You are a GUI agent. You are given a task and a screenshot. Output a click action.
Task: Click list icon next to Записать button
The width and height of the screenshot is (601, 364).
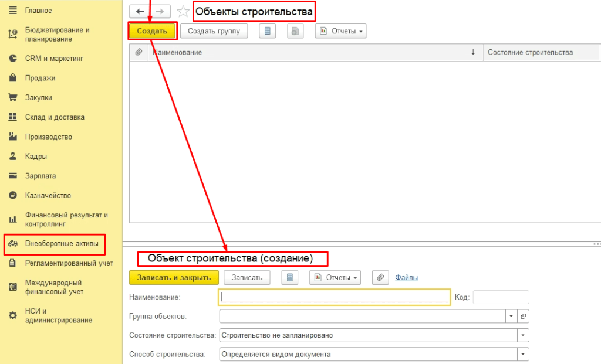click(x=290, y=277)
